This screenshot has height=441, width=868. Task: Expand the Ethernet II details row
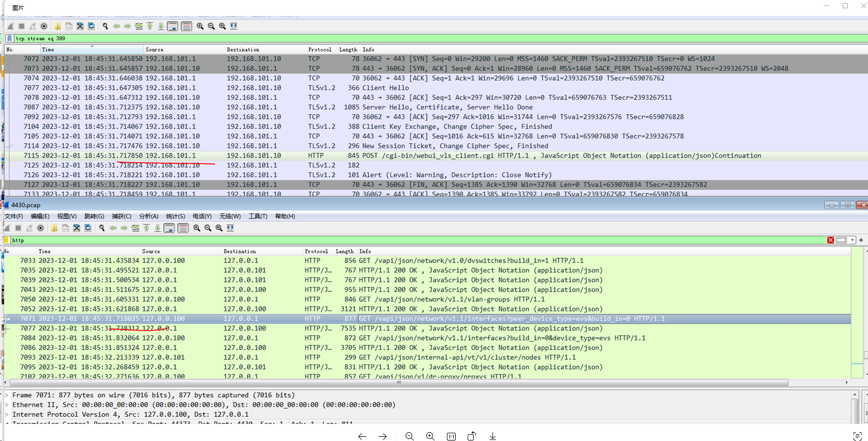pyautogui.click(x=7, y=405)
